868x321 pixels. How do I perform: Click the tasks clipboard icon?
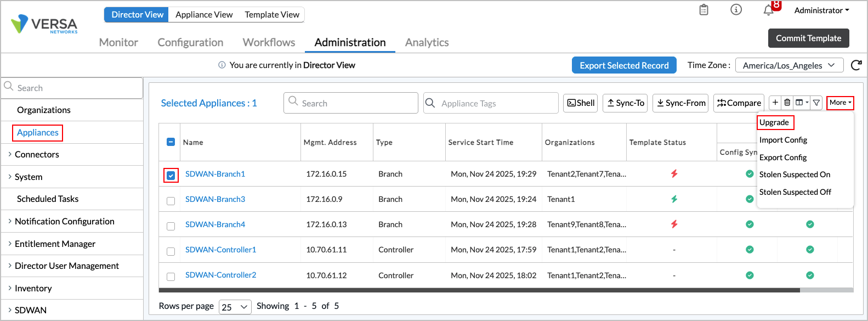click(x=704, y=10)
